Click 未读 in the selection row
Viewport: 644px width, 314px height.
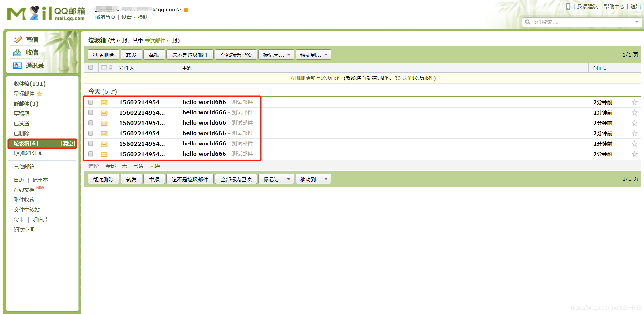(x=154, y=166)
